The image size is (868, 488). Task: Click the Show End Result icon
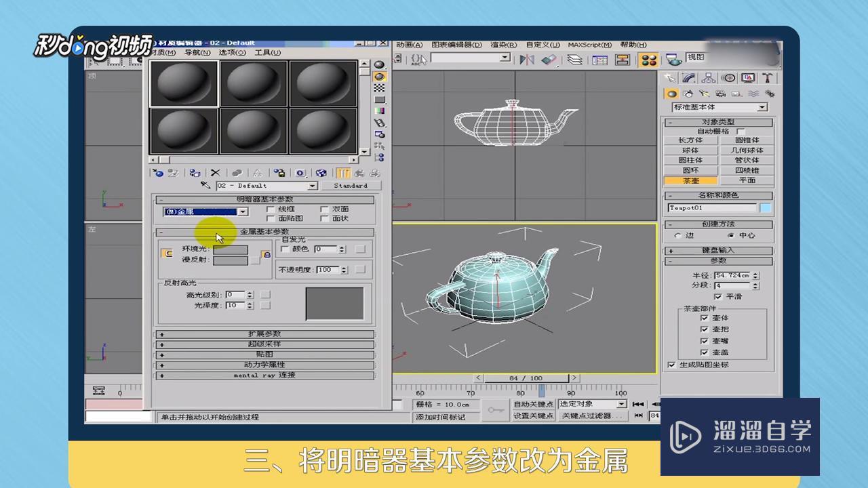pos(343,174)
